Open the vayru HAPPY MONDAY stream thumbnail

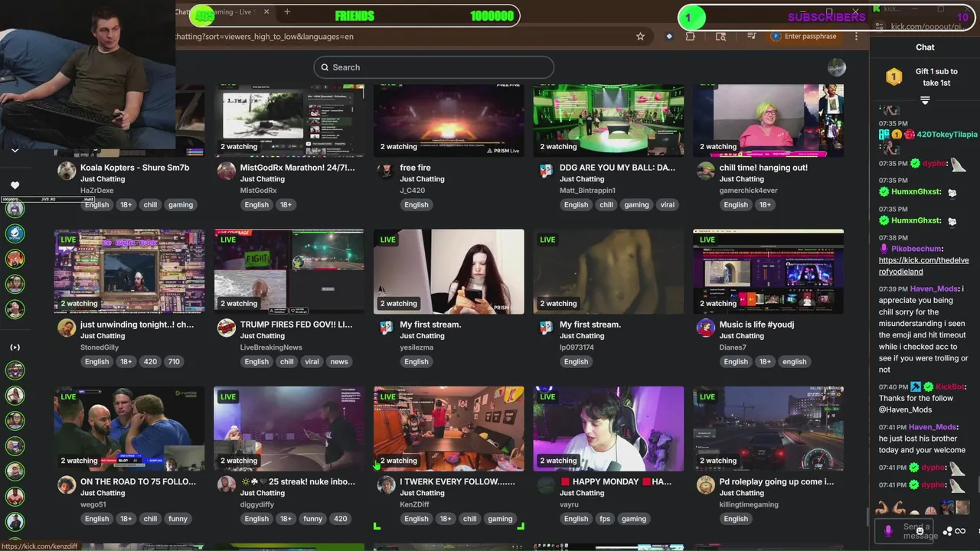click(609, 429)
